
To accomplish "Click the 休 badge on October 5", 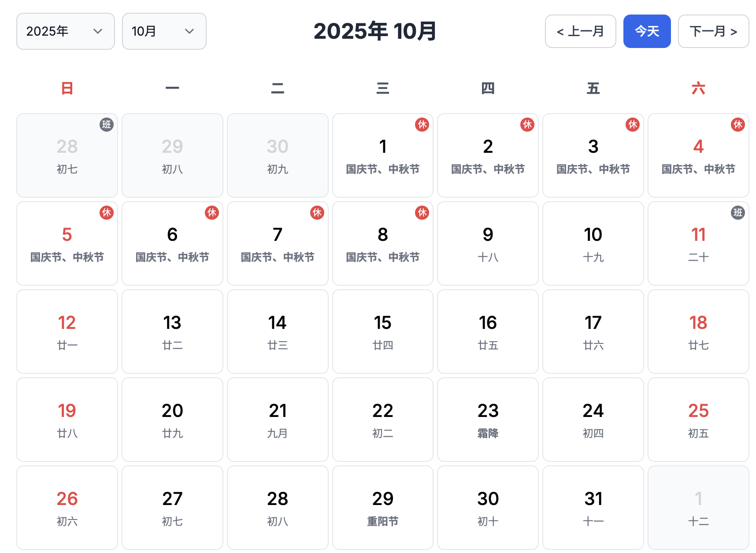I will click(x=107, y=213).
